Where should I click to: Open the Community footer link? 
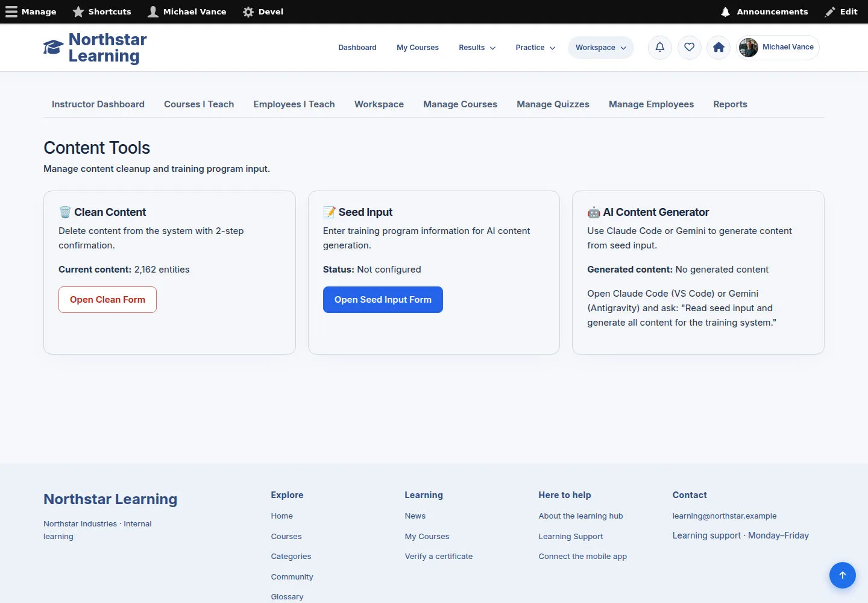click(x=292, y=577)
